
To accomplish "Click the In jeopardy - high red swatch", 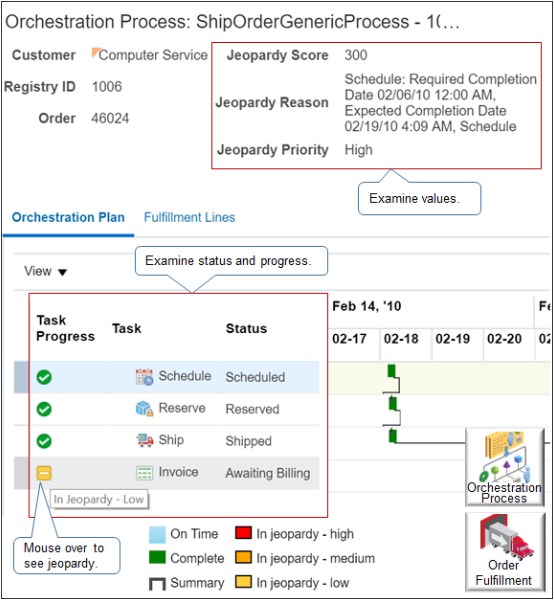I will pyautogui.click(x=243, y=533).
